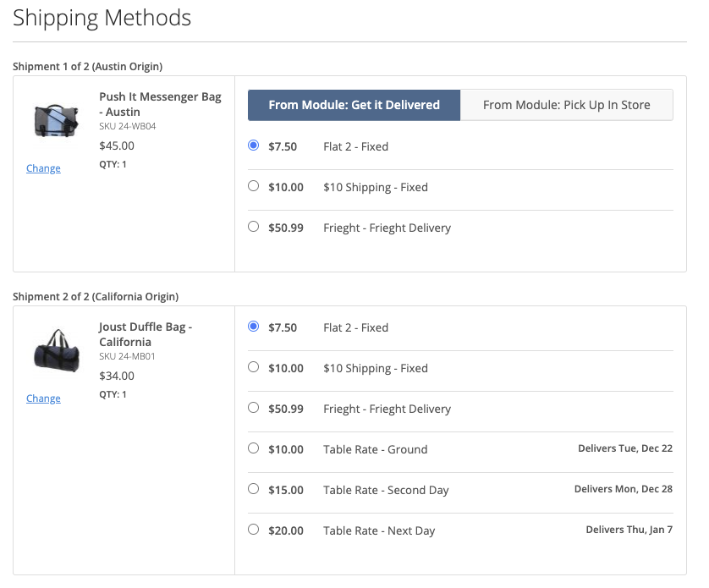This screenshot has width=709, height=588.
Task: Select $7.50 Flat 2 for Austin shipment
Action: pos(254,146)
